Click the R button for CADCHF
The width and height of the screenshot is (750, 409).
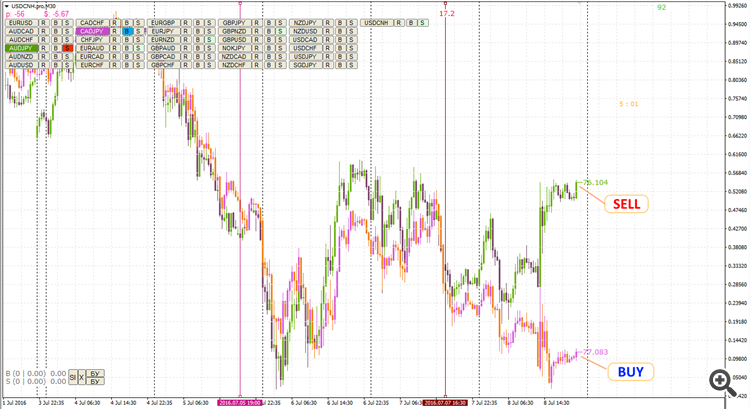[x=115, y=23]
